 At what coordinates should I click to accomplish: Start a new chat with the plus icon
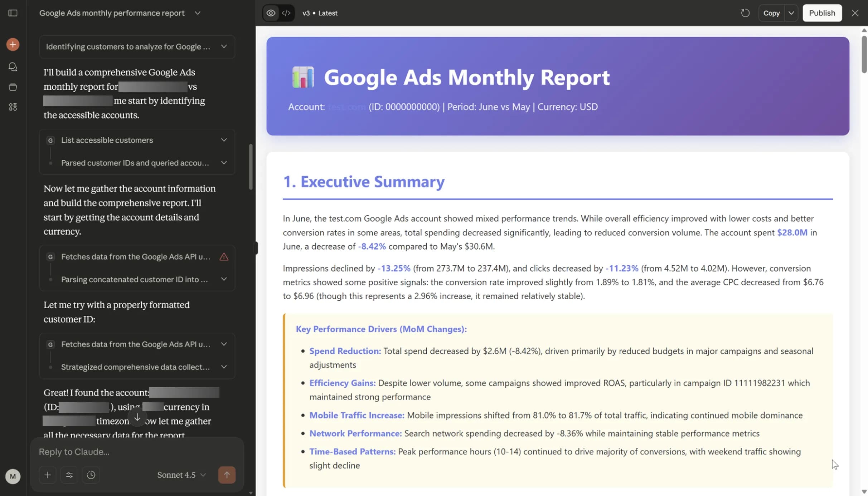tap(13, 44)
